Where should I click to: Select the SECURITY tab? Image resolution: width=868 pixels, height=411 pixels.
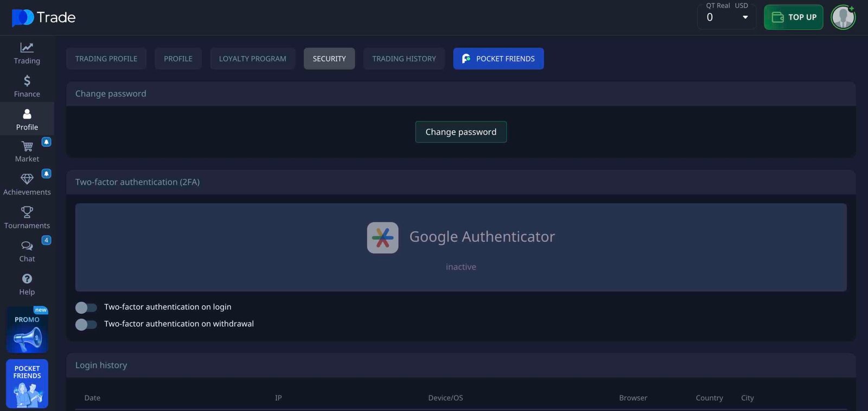(329, 59)
